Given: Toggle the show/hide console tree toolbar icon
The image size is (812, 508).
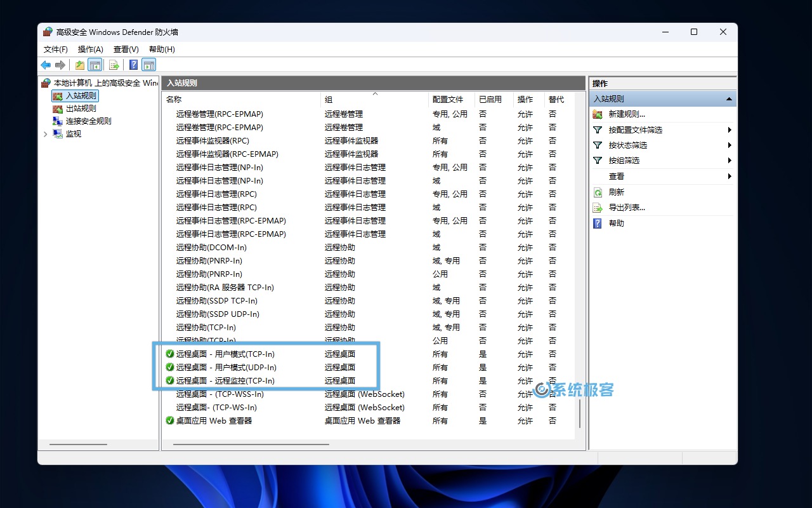Looking at the screenshot, I should click(95, 65).
